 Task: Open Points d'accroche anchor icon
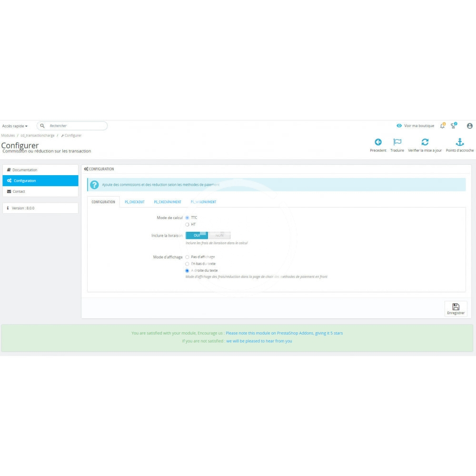point(459,142)
